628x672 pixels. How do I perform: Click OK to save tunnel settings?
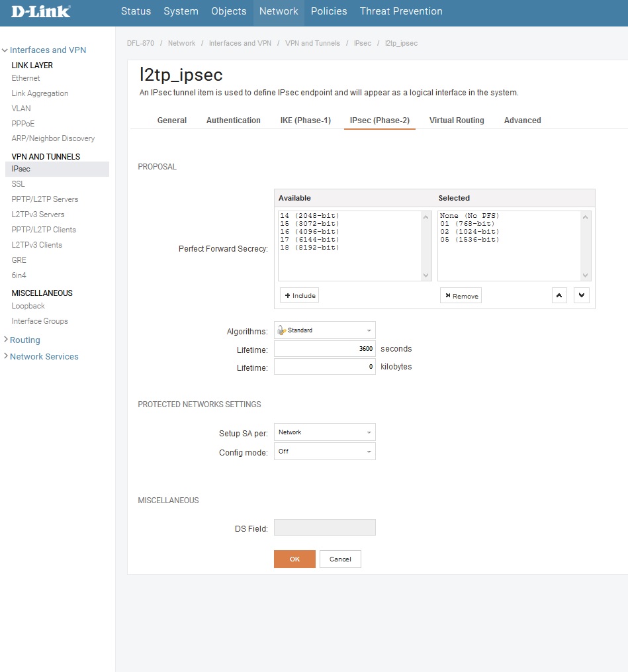(294, 559)
